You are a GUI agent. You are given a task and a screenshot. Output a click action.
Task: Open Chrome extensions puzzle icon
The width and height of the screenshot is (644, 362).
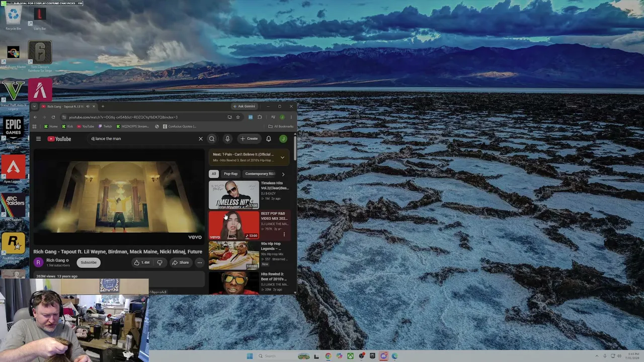click(x=260, y=117)
